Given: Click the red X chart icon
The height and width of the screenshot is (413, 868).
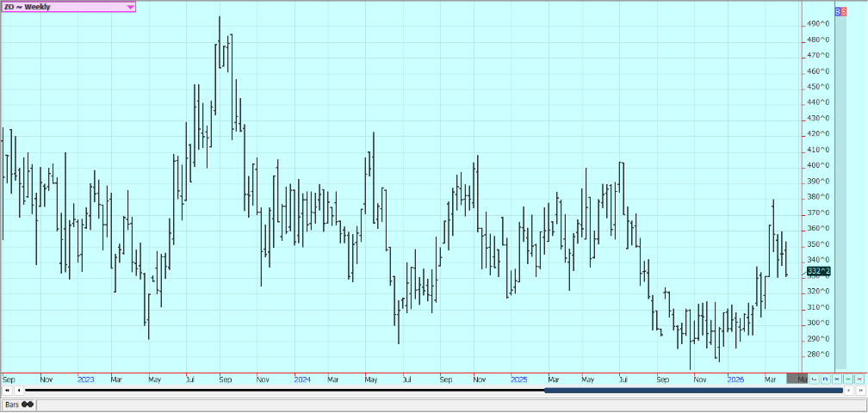Looking at the screenshot, I should point(859,379).
